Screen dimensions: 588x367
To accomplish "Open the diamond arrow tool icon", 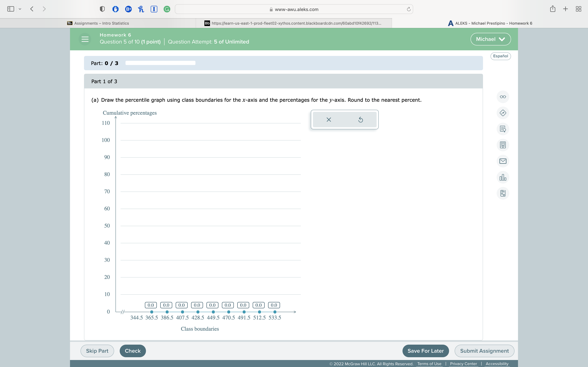I will pyautogui.click(x=503, y=113).
